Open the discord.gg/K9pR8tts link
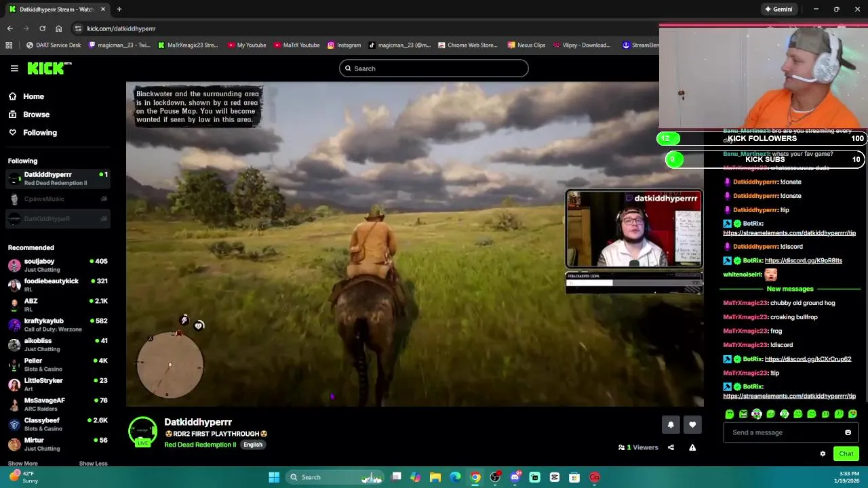Image resolution: width=868 pixels, height=488 pixels. pyautogui.click(x=803, y=261)
